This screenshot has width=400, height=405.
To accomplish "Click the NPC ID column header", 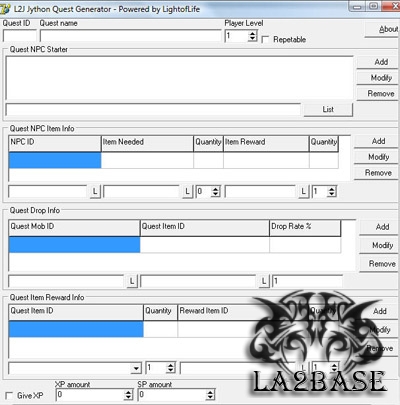I will coord(55,143).
